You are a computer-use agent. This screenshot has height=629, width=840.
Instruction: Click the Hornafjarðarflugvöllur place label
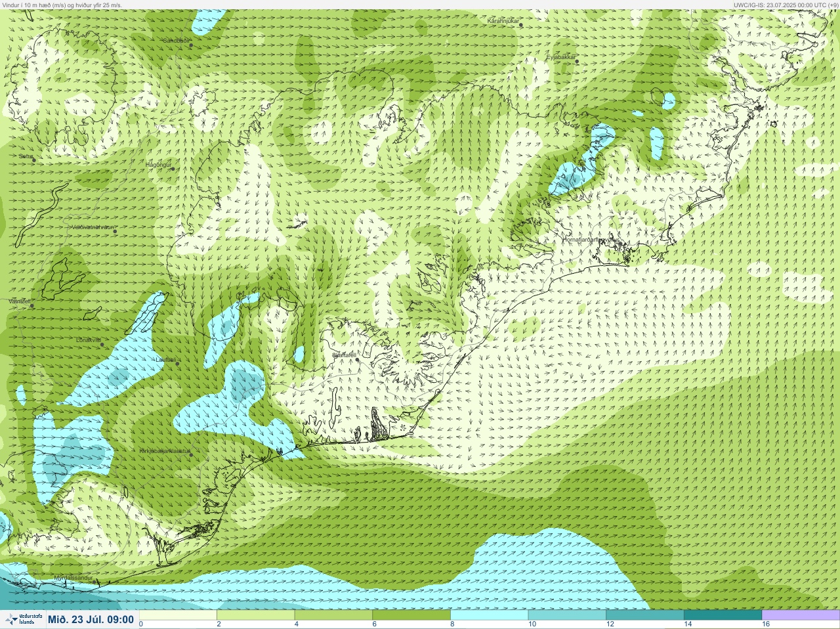click(591, 240)
